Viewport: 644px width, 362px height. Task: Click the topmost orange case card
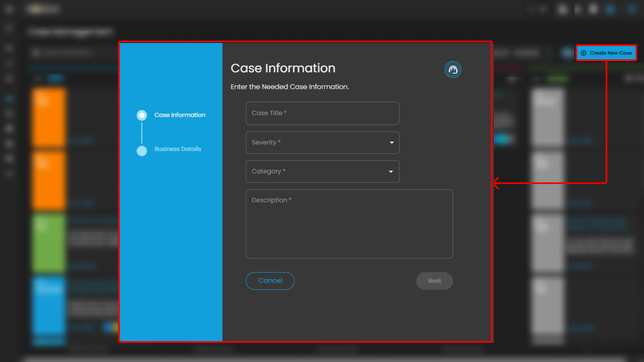[49, 117]
